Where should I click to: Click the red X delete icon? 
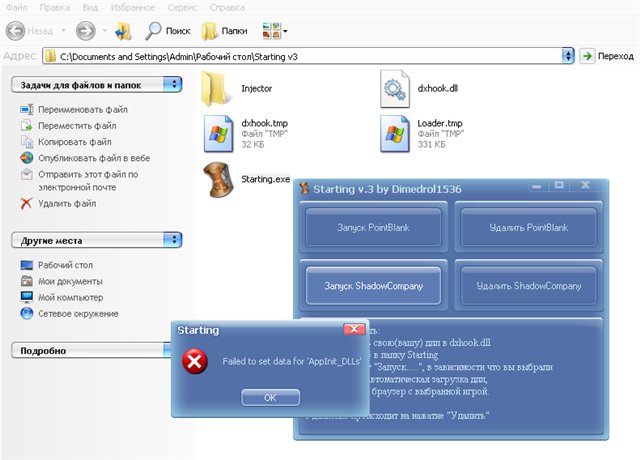[27, 203]
